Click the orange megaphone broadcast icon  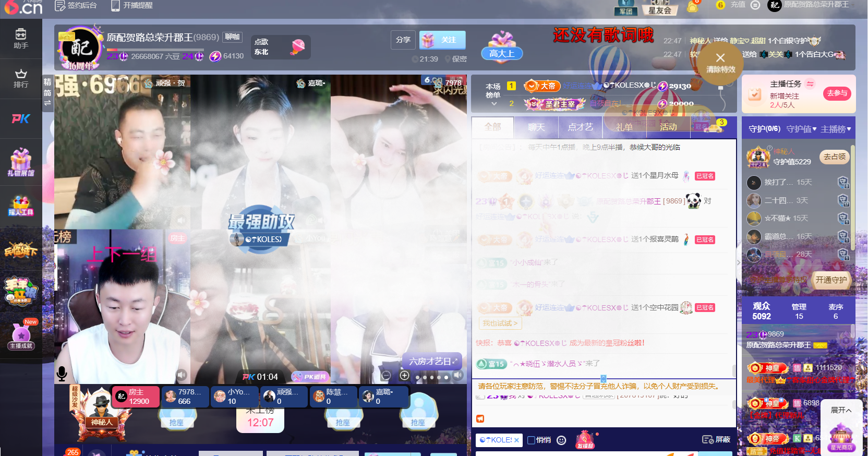coord(480,418)
